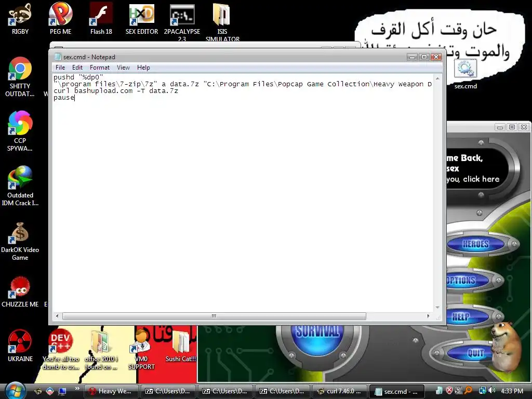Screen dimensions: 532x399
Task: Click the red X security alert tray icon
Action: (x=449, y=391)
